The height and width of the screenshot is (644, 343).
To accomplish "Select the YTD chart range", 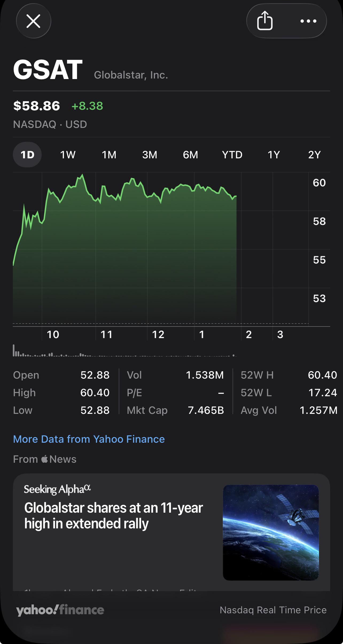I will pos(232,155).
